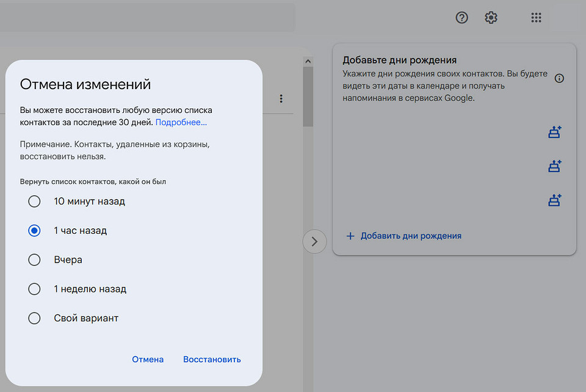Click the third add-birthday contact icon

(554, 200)
